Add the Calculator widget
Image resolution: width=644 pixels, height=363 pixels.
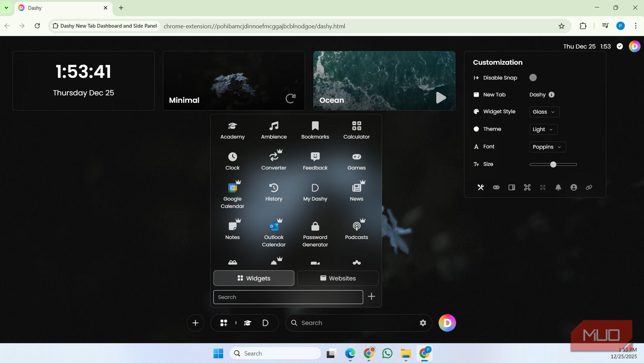pos(356,130)
